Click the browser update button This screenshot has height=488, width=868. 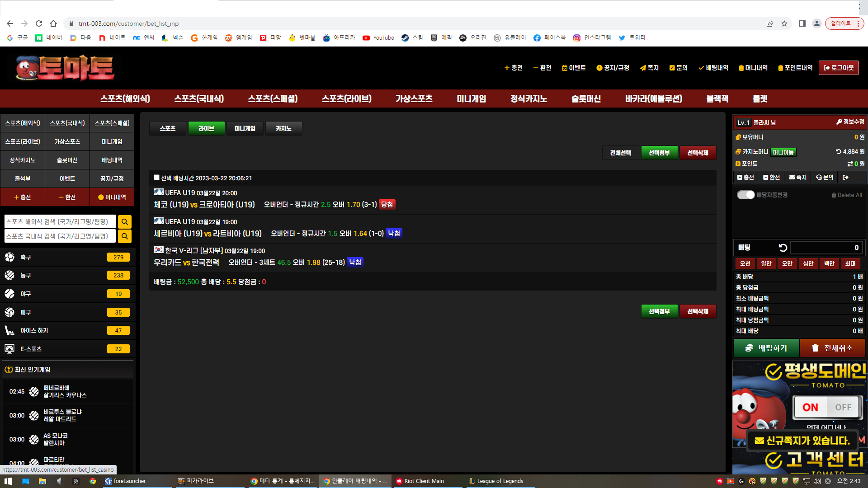pyautogui.click(x=844, y=23)
